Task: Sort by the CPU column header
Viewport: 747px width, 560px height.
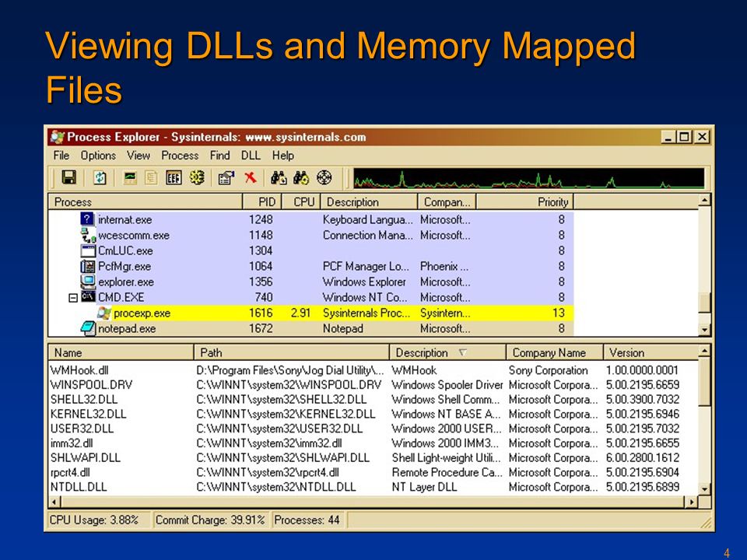Action: point(301,202)
